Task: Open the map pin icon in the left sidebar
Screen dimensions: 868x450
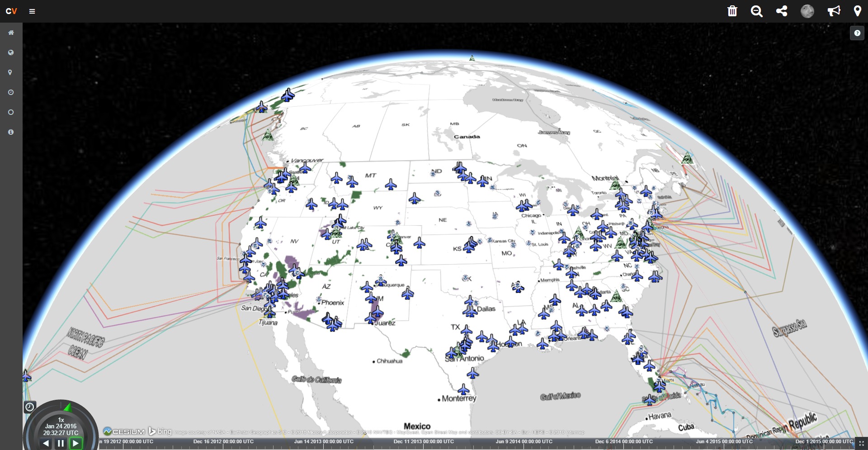Action: (10, 72)
